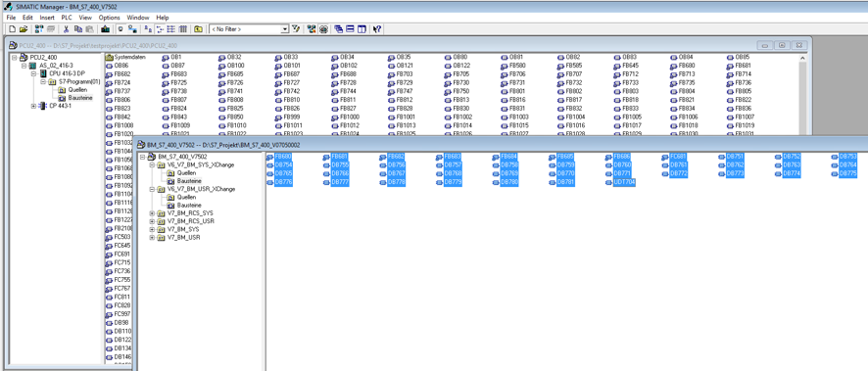Click the Up One Level folder icon
The width and height of the screenshot is (868, 371).
[x=198, y=28]
